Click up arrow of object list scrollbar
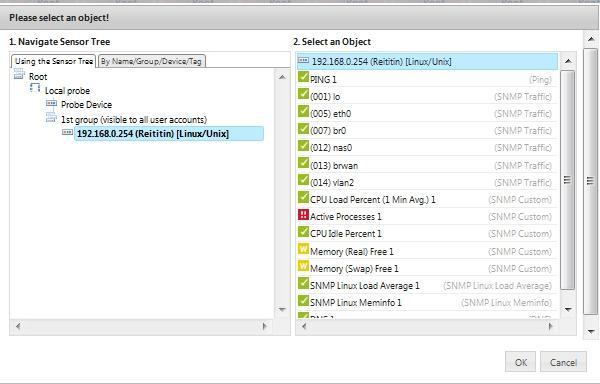The height and width of the screenshot is (384, 600). tap(568, 61)
